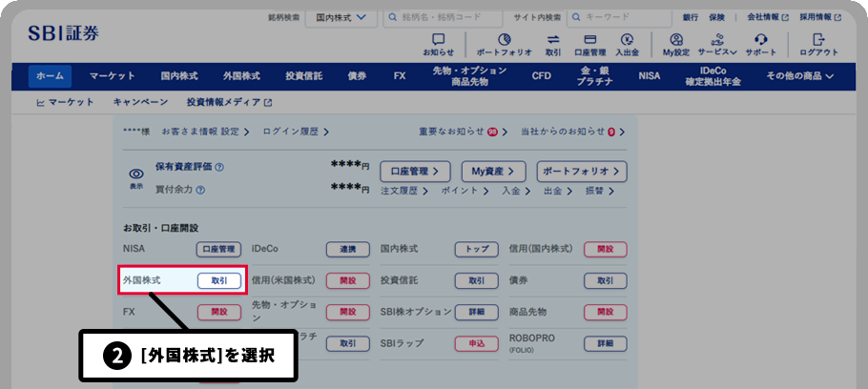Image resolution: width=868 pixels, height=389 pixels.
Task: Open the キャンペーン submenu link
Action: click(140, 102)
